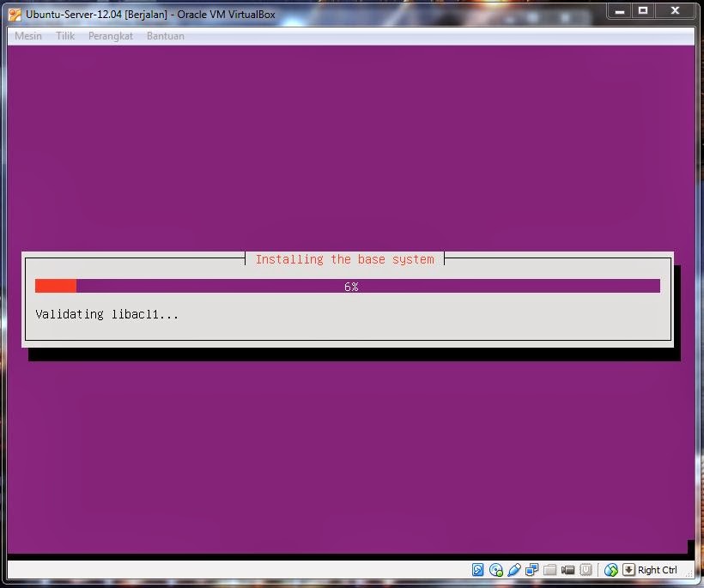Click the 'Installing the base system' title
Image resolution: width=704 pixels, height=588 pixels.
(345, 259)
